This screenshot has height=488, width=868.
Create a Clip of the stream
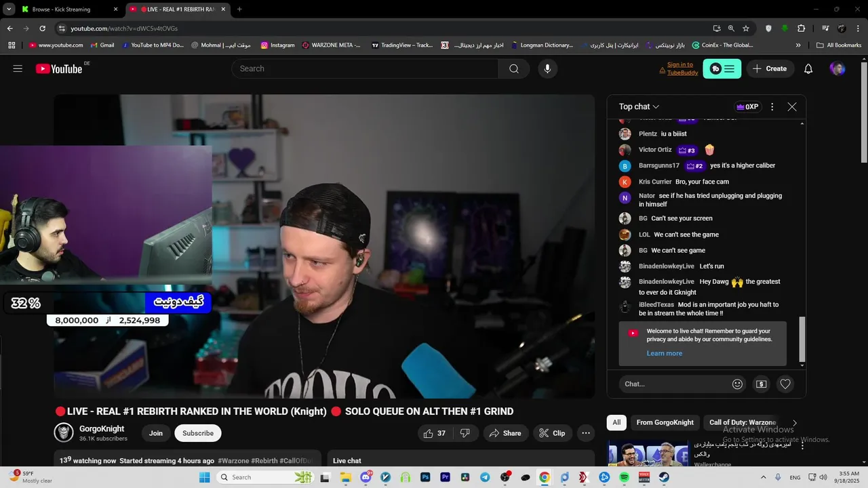[x=553, y=433]
